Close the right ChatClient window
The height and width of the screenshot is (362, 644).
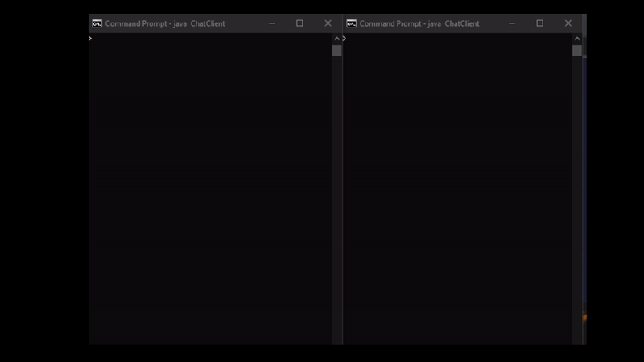(568, 23)
